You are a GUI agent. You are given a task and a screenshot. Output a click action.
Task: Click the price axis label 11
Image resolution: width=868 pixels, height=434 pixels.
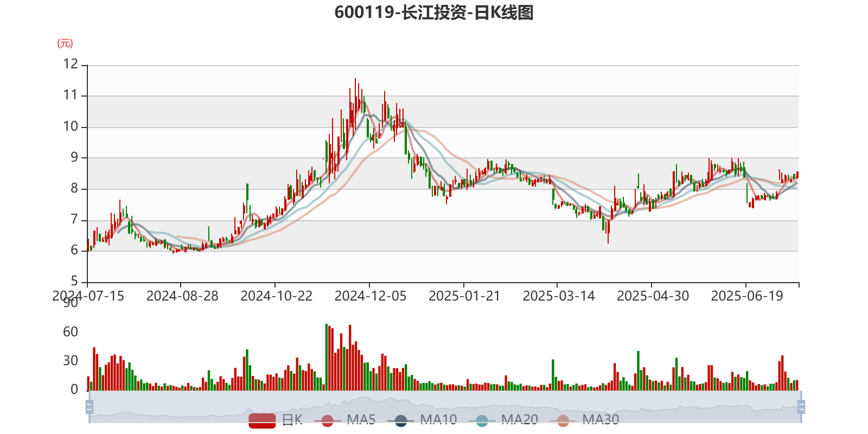point(71,95)
